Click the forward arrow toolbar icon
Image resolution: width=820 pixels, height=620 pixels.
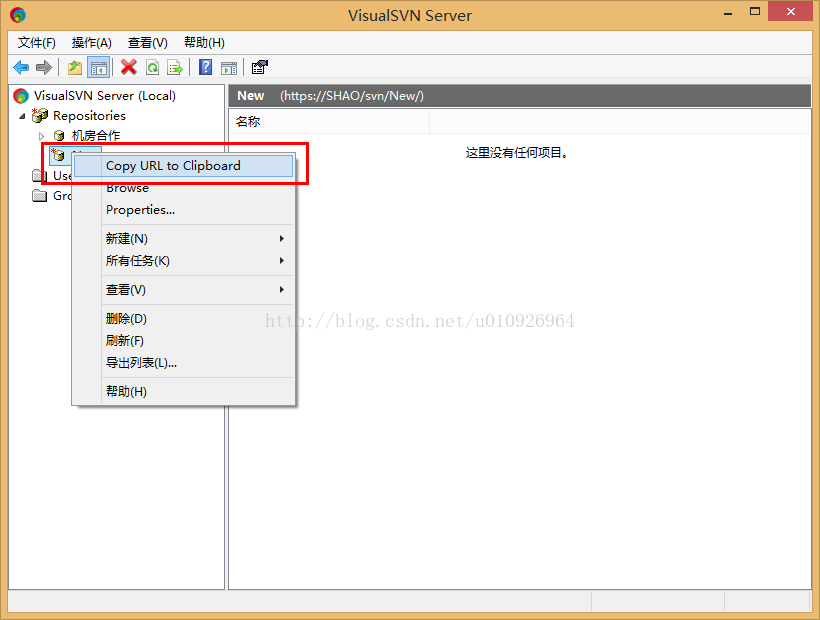pyautogui.click(x=44, y=67)
